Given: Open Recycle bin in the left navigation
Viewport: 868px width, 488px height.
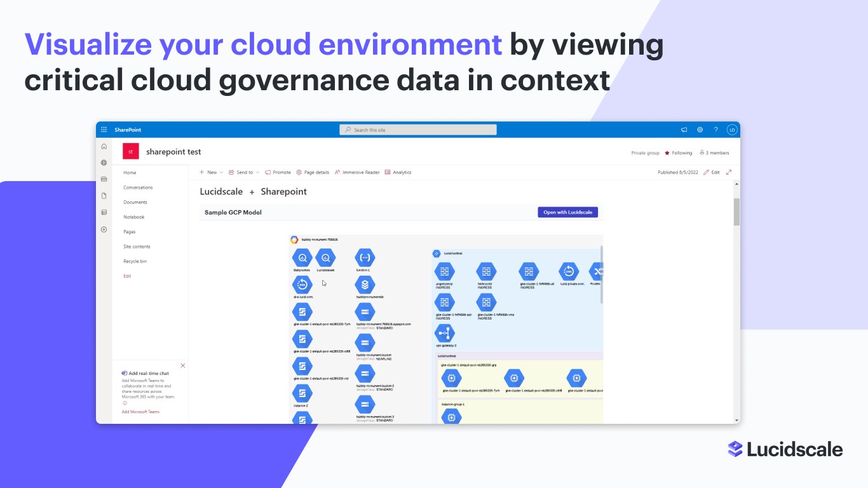Looking at the screenshot, I should tap(135, 261).
